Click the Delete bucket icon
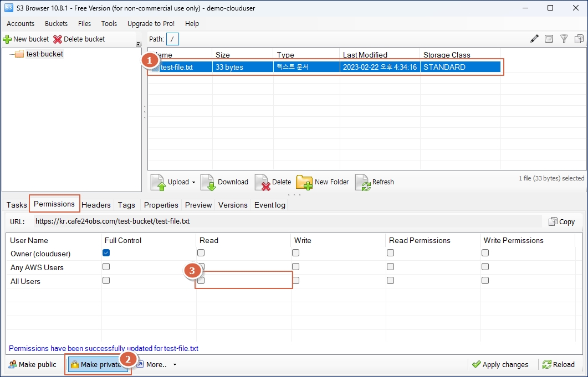 pos(58,39)
